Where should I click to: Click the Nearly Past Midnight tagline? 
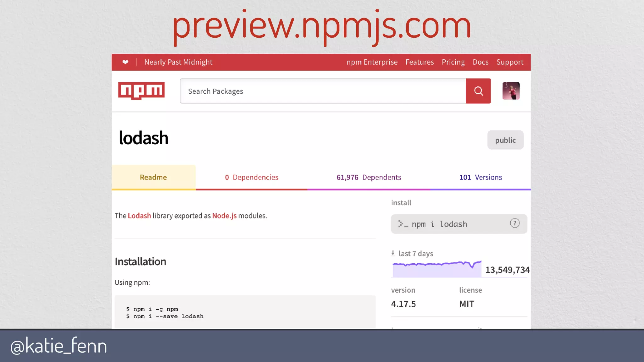pyautogui.click(x=178, y=62)
